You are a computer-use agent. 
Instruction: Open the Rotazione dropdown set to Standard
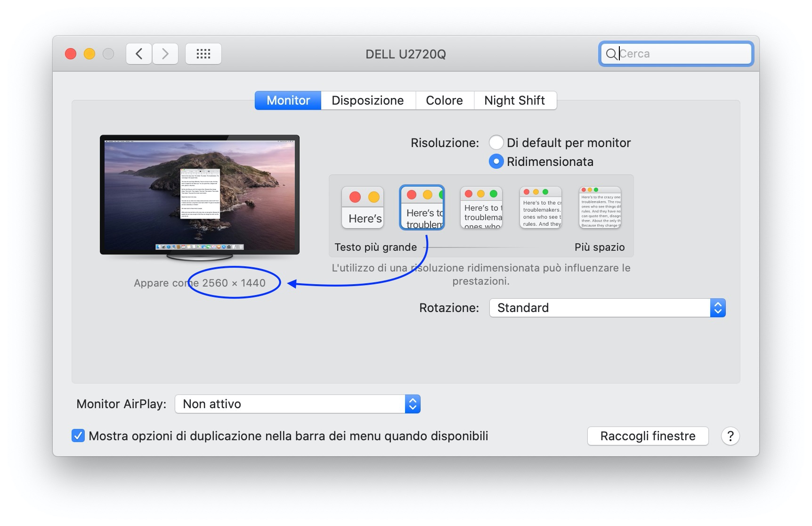(607, 308)
